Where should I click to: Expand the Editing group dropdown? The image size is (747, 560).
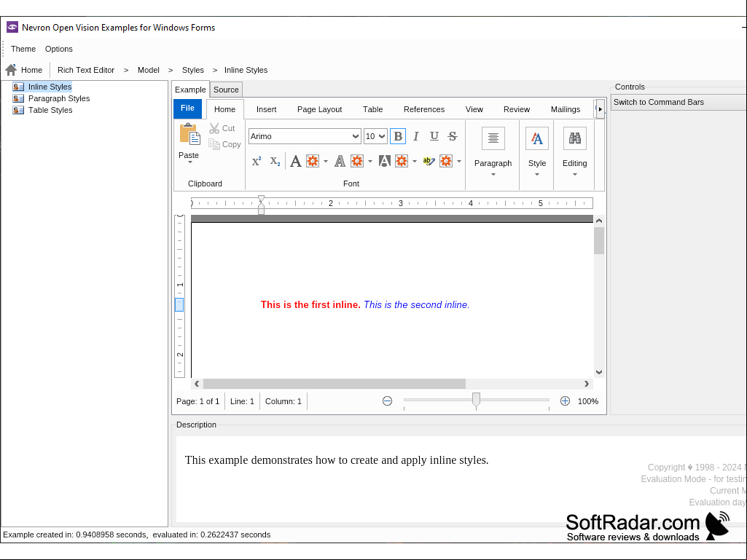574,174
